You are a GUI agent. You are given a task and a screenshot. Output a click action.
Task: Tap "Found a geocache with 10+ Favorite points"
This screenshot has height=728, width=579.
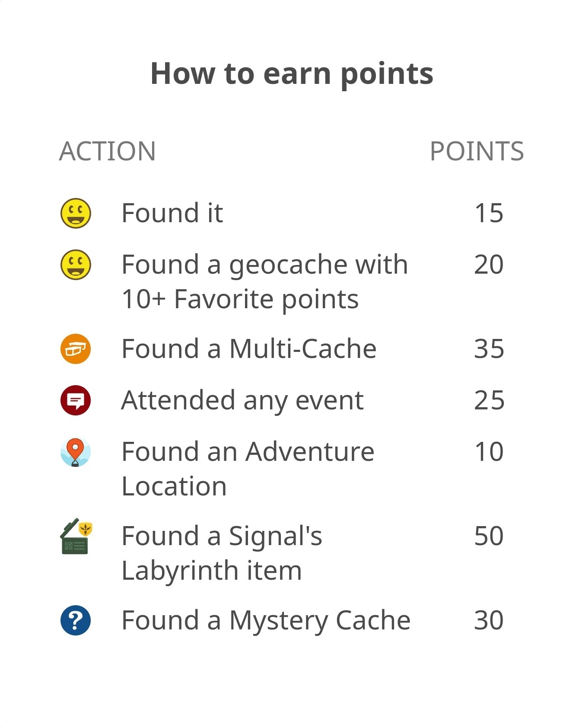264,281
